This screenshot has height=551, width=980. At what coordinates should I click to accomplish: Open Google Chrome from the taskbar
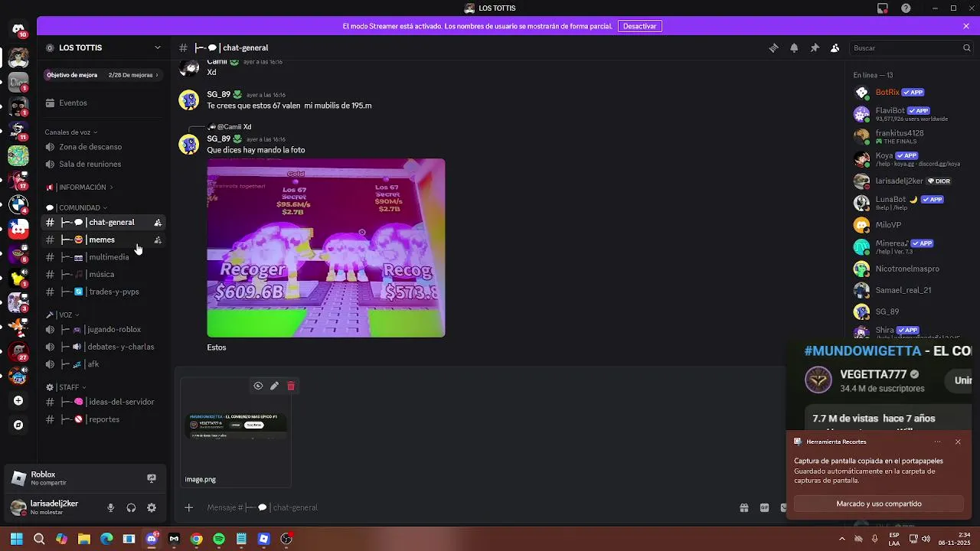197,539
